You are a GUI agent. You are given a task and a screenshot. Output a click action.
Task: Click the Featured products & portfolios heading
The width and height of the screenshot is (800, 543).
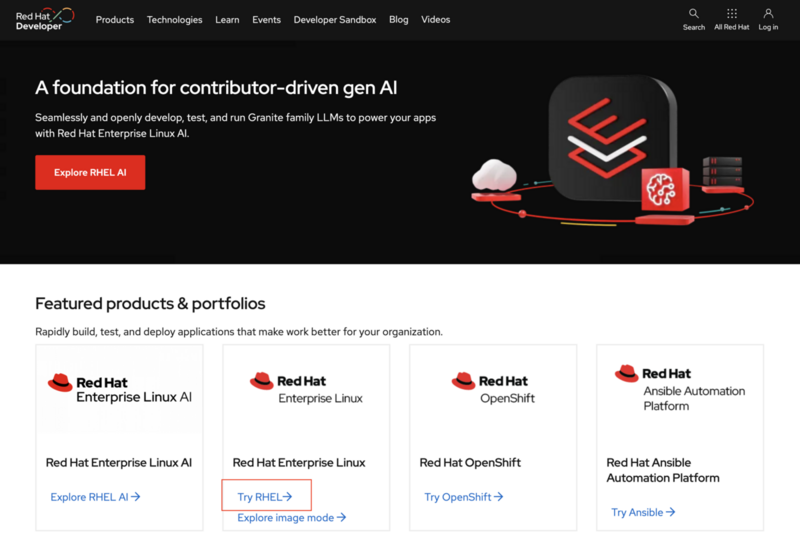coord(150,304)
